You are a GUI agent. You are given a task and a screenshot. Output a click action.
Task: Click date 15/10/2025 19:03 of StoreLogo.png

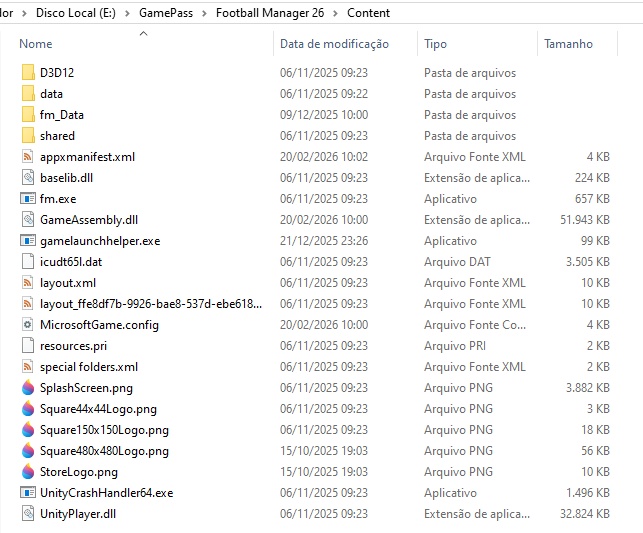(x=324, y=472)
